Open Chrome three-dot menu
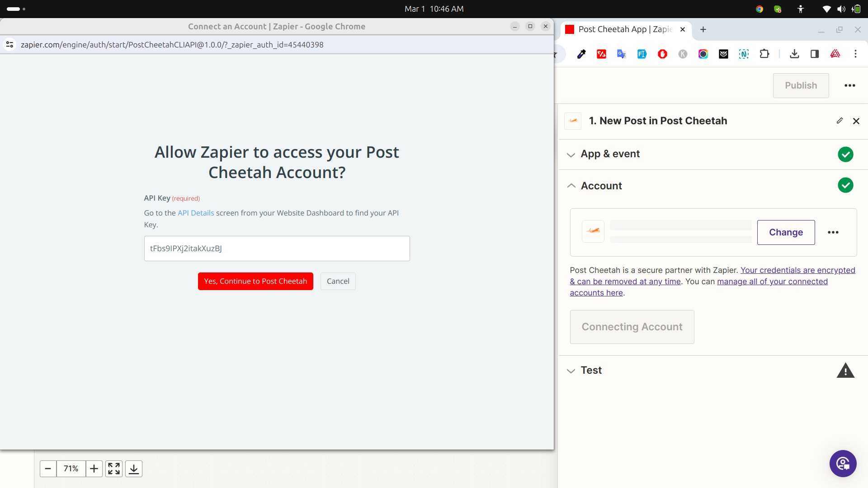 pos(855,54)
